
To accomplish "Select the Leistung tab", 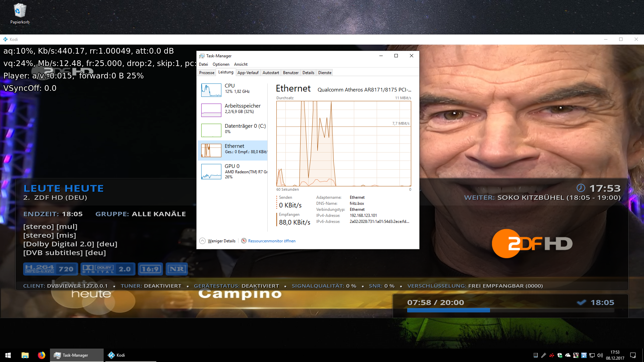I will coord(226,72).
